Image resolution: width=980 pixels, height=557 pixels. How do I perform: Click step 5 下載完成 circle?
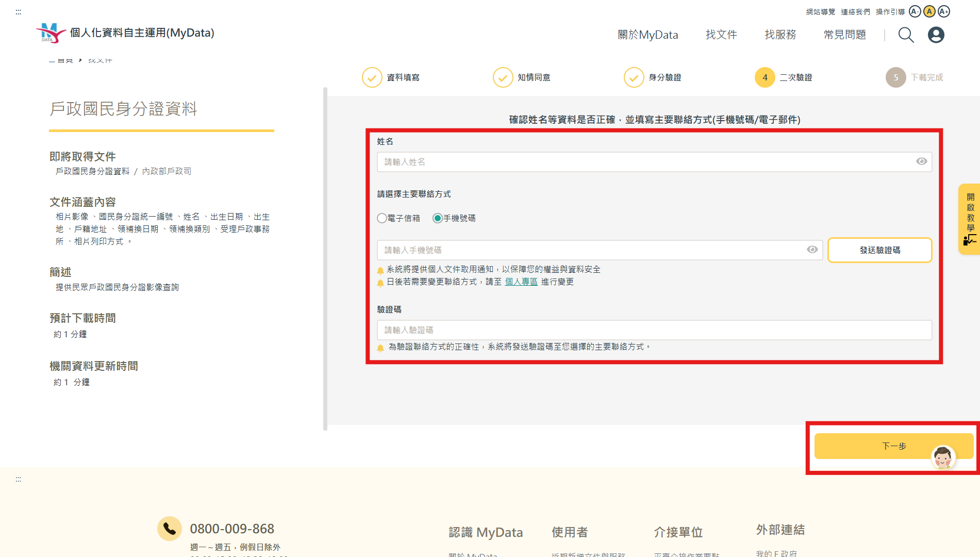point(895,77)
